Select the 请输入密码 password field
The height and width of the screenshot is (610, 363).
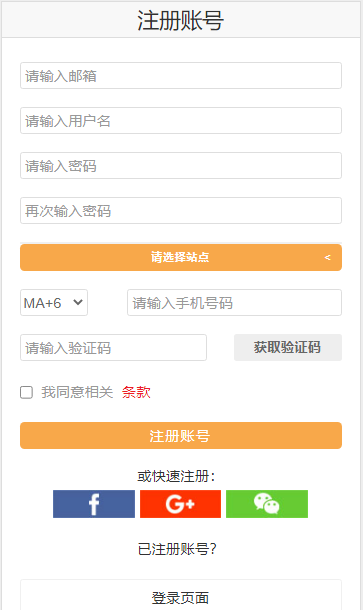pos(181,166)
